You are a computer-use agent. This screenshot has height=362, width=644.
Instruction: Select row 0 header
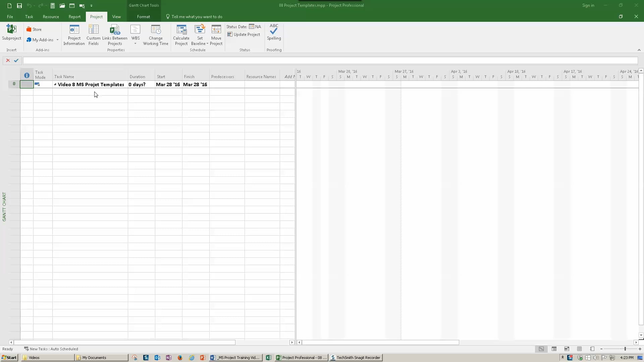pyautogui.click(x=14, y=84)
